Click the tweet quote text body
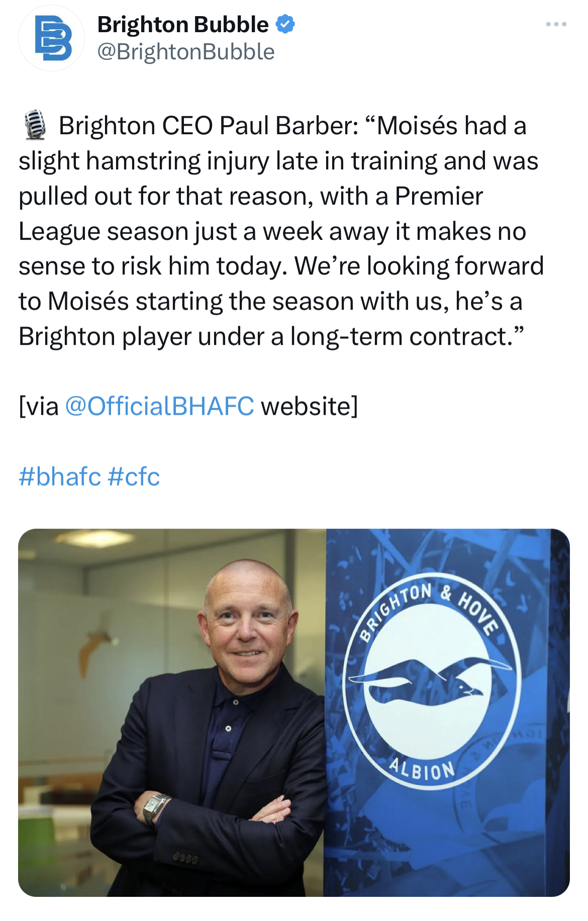 coord(281,231)
